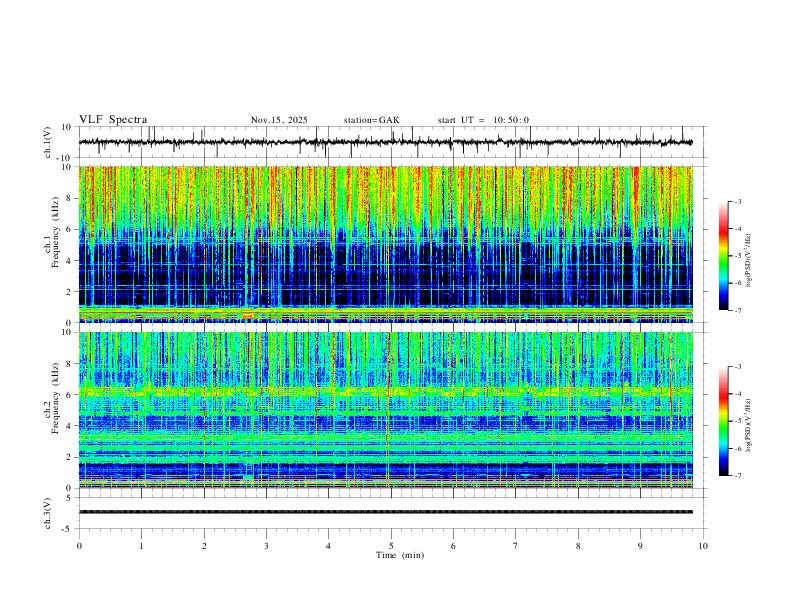Image resolution: width=792 pixels, height=612 pixels.
Task: Click the '-3' value on ch.1 color bar
Action: coord(737,201)
